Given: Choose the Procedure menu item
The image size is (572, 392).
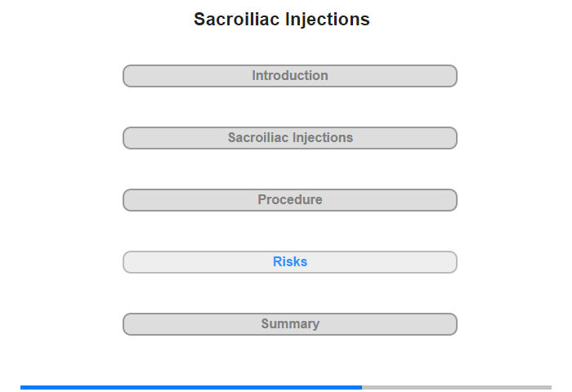Looking at the screenshot, I should coord(289,200).
